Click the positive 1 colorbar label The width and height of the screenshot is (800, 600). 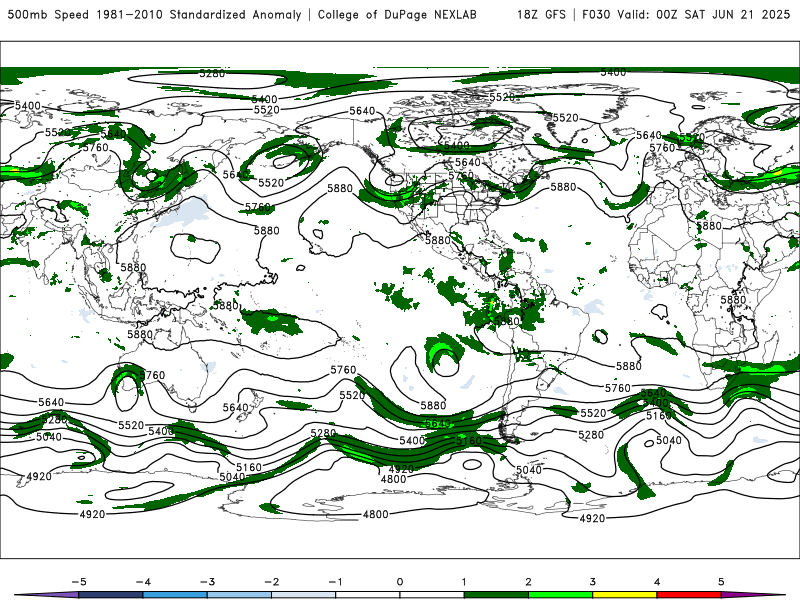click(464, 582)
